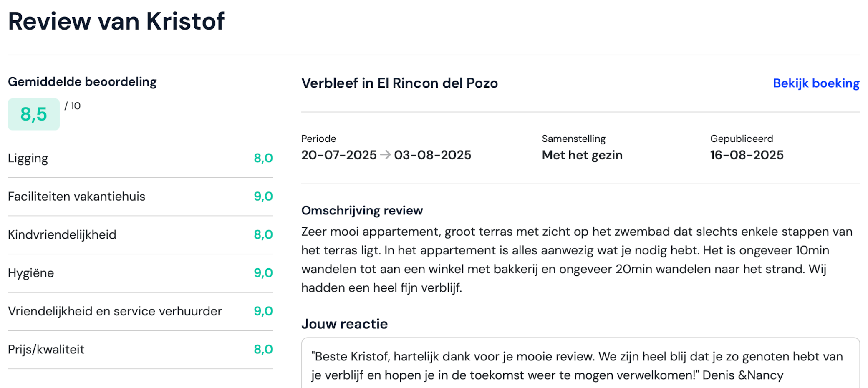The image size is (868, 388).
Task: Select the Ligging rating row
Action: click(140, 159)
